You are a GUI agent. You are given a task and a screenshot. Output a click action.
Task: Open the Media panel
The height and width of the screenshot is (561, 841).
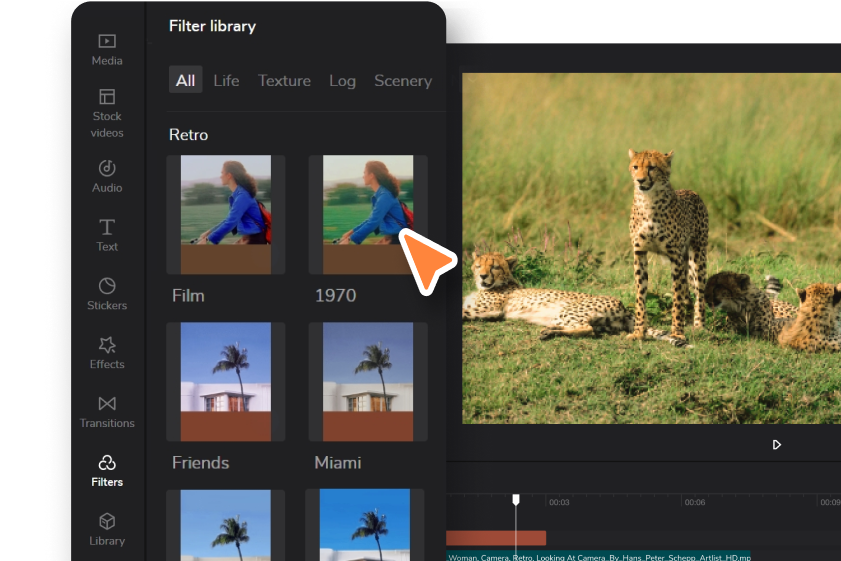point(107,50)
